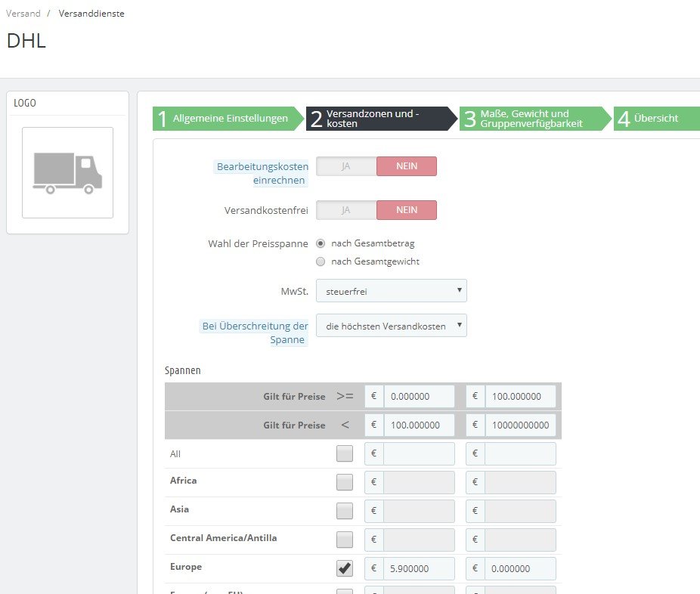Open the Versanddienste breadcrumb link

pyautogui.click(x=91, y=14)
